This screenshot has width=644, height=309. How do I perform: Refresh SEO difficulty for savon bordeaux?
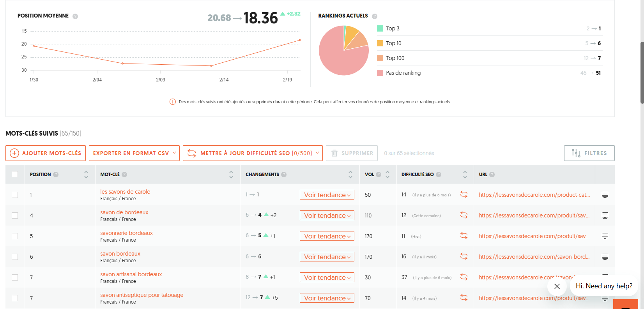point(464,256)
